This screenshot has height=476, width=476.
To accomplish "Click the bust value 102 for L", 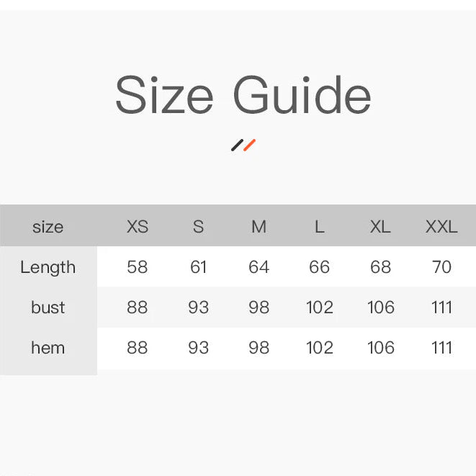I will [319, 307].
